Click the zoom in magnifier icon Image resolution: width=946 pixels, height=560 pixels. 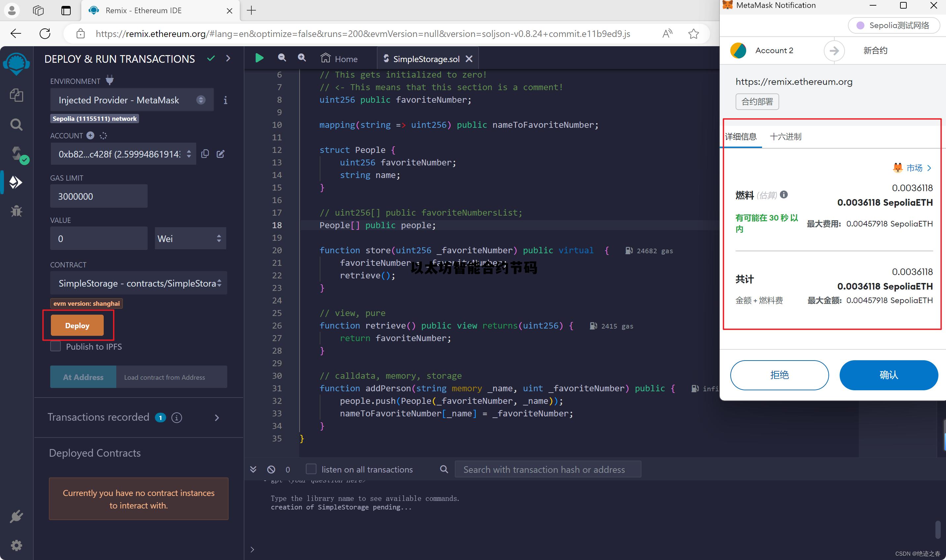coord(302,57)
